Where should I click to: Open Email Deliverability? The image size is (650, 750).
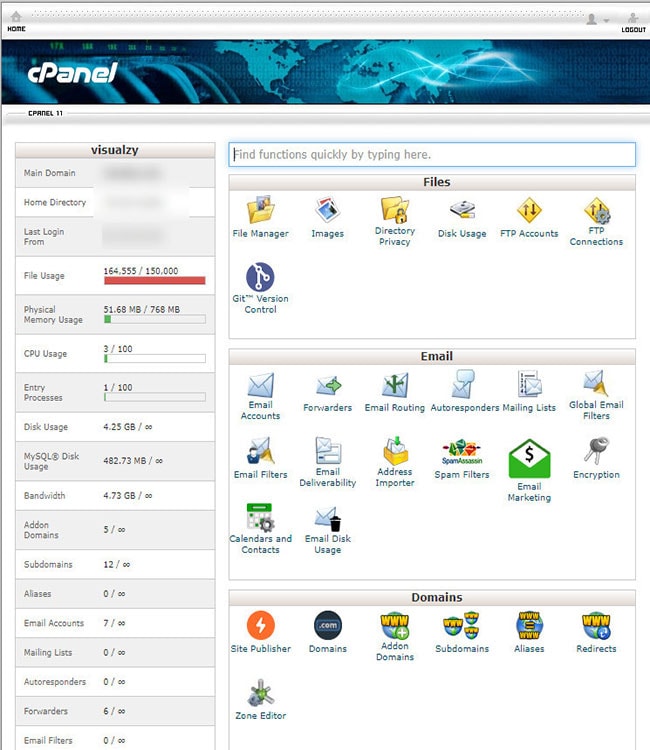pyautogui.click(x=328, y=450)
